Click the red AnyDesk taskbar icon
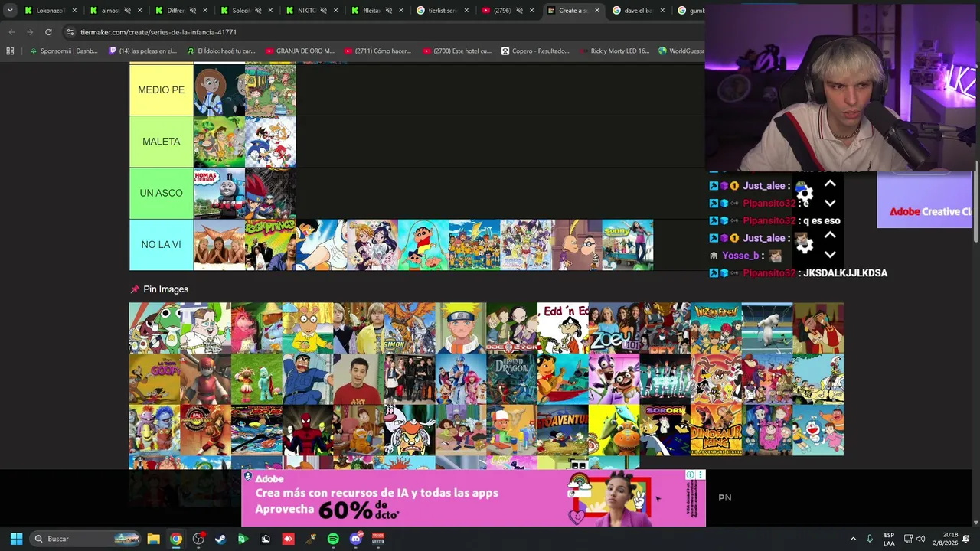The width and height of the screenshot is (980, 551). (288, 539)
